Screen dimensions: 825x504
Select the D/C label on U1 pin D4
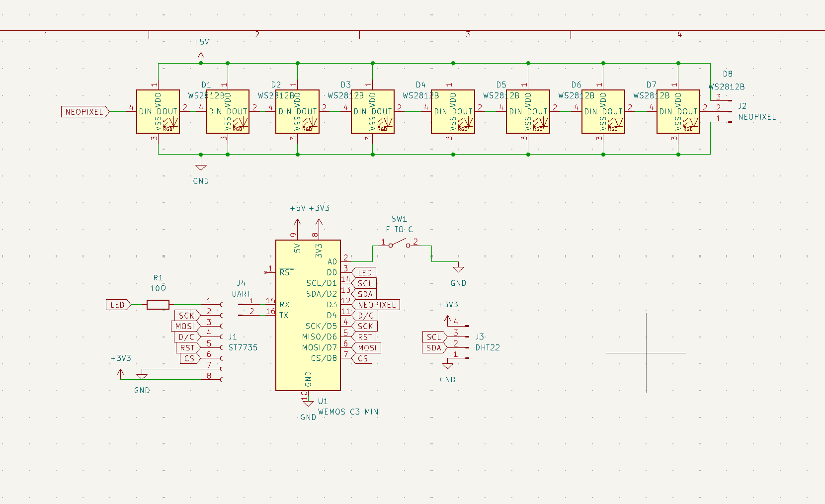(365, 316)
